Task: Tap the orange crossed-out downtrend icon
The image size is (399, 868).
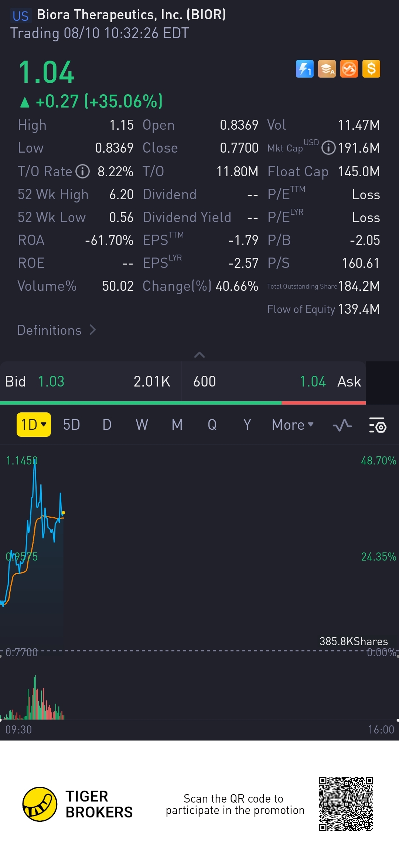Action: click(x=349, y=69)
